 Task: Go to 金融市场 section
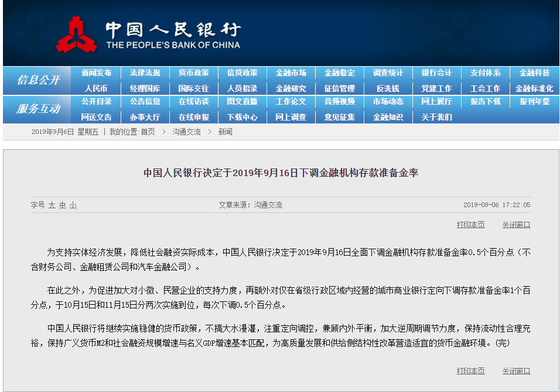(291, 73)
